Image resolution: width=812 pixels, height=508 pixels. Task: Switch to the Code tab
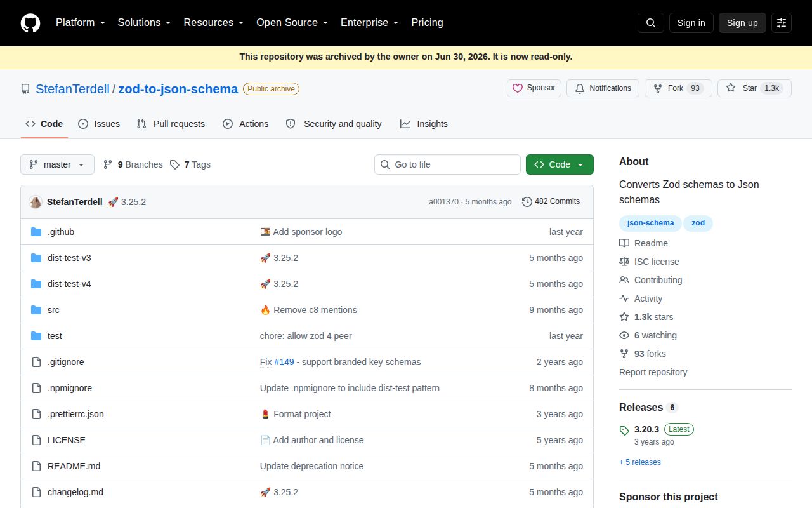pos(44,124)
